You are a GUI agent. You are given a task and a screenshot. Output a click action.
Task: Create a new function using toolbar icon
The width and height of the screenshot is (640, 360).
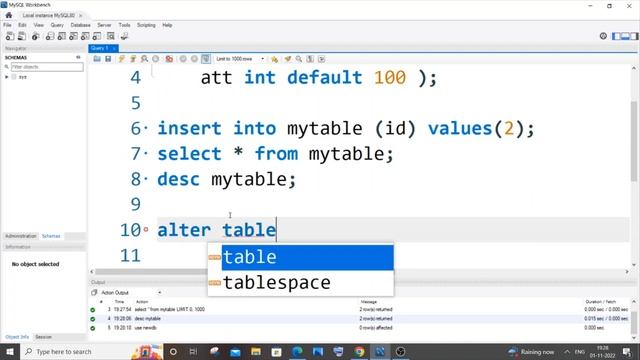click(97, 36)
